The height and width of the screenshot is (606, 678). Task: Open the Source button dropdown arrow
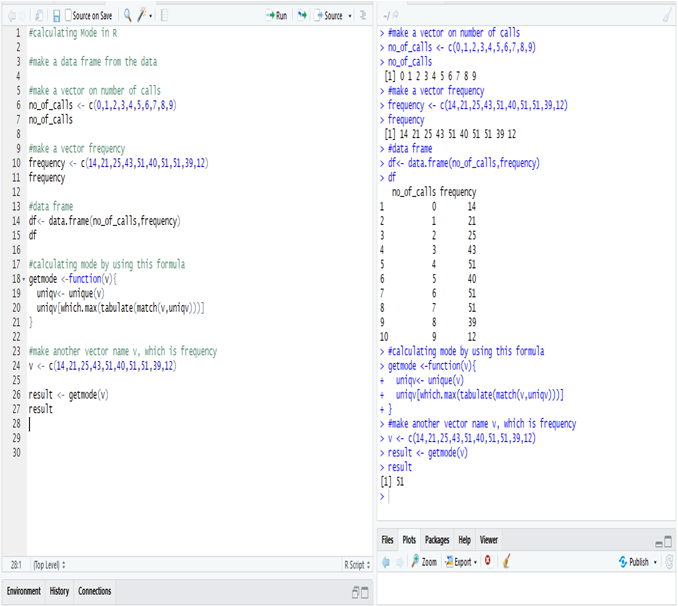point(350,16)
